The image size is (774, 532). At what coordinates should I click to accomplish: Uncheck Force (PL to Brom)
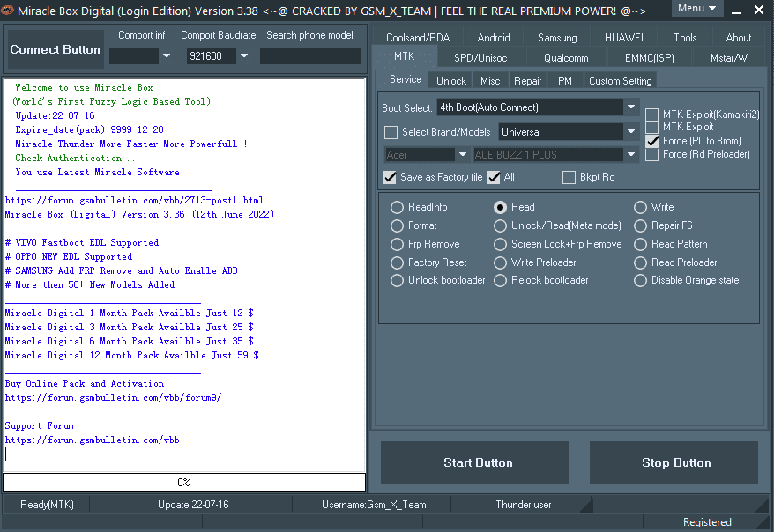tap(651, 141)
